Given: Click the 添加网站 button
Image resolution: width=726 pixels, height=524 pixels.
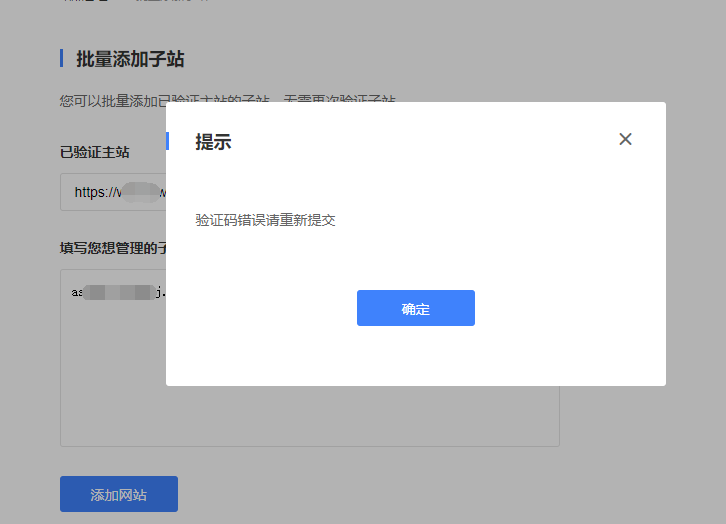Looking at the screenshot, I should [119, 494].
